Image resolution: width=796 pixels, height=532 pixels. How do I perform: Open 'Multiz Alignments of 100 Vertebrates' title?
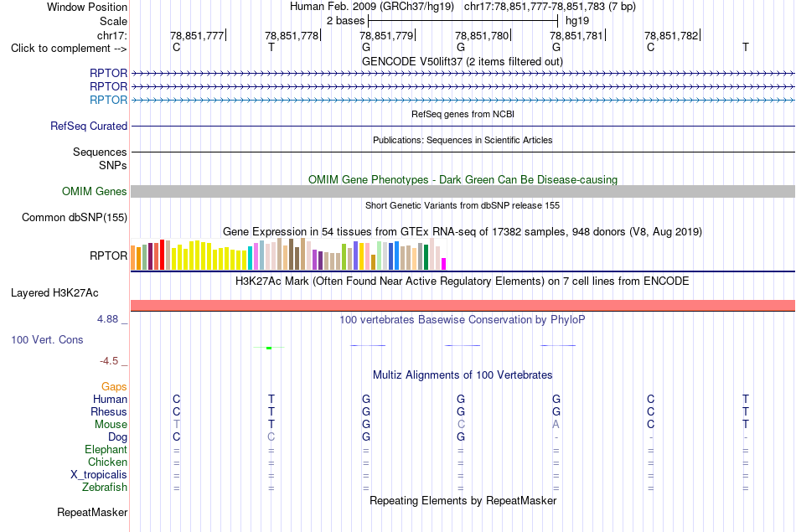point(463,375)
